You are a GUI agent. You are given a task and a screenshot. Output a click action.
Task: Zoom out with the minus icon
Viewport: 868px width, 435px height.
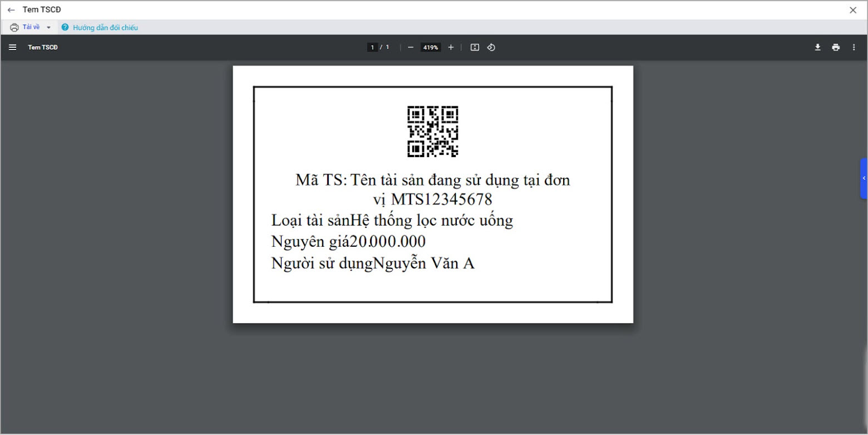coord(411,47)
